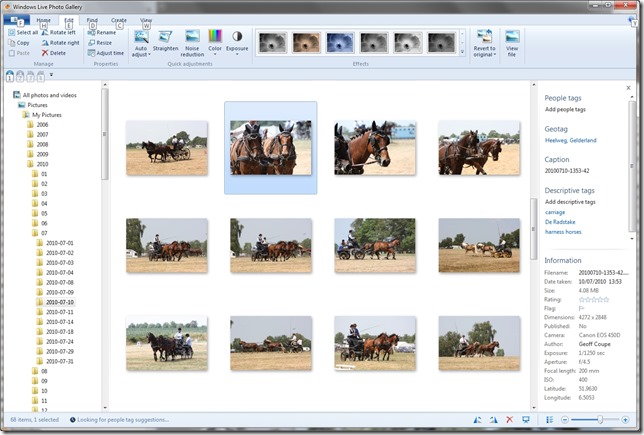Open the Auto adjust dropdown arrow
The height and width of the screenshot is (435, 644).
pos(150,55)
